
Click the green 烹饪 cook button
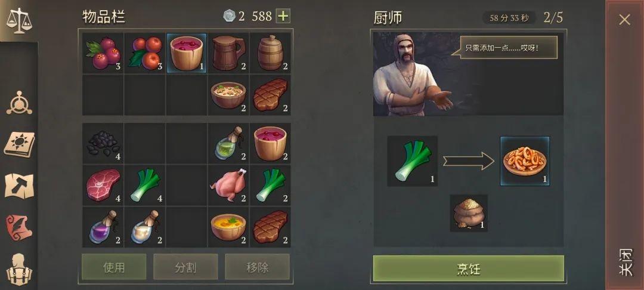(x=469, y=269)
